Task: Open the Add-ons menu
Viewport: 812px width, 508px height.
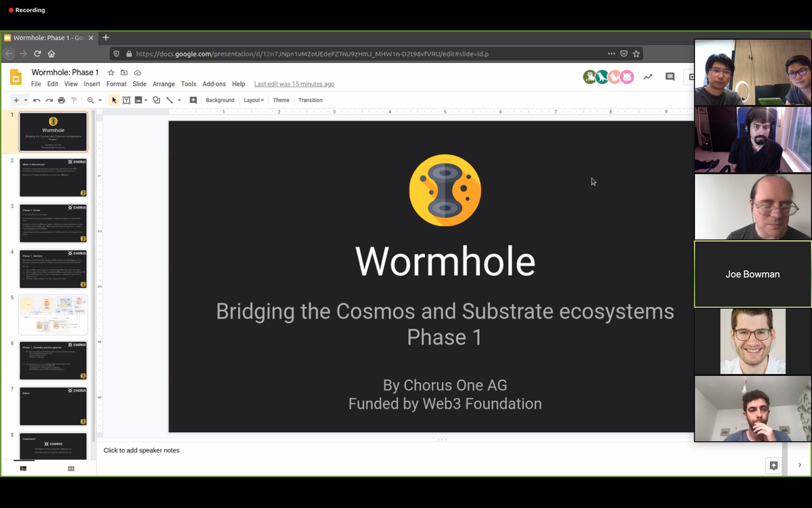Action: pyautogui.click(x=215, y=84)
